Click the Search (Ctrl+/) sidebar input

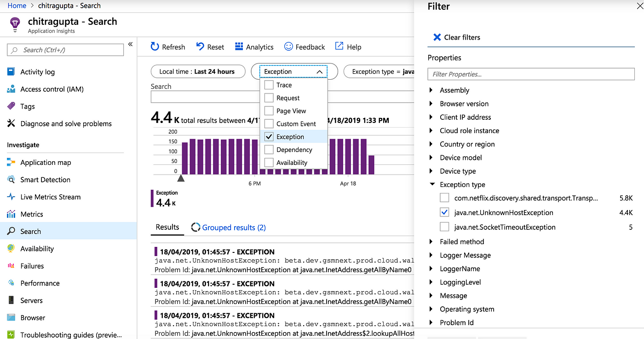pos(66,50)
